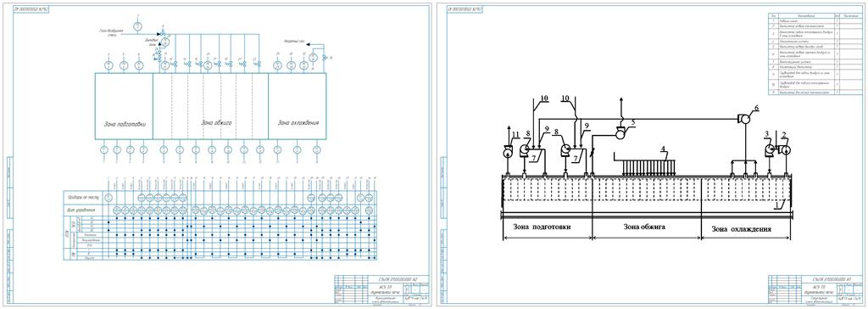Click the 'Зона охлаждения' box in left schematic
Screen dimensions: 868x309
click(x=298, y=106)
